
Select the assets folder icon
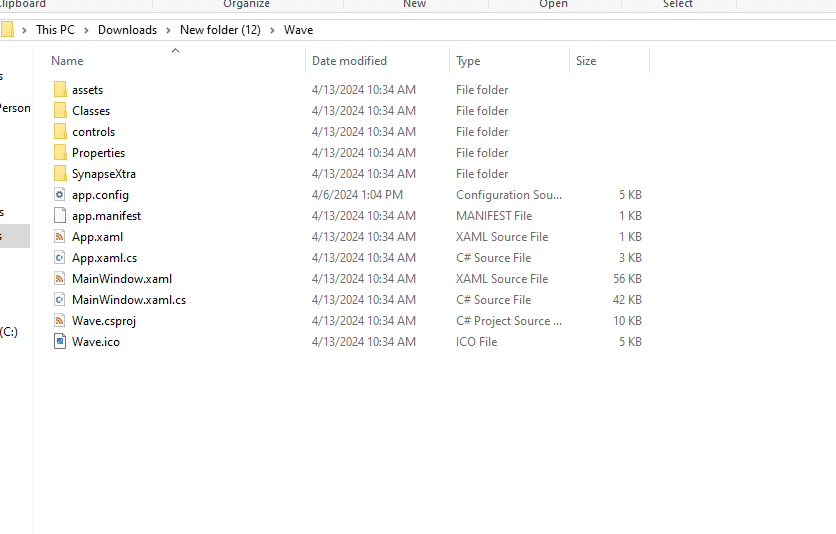60,90
